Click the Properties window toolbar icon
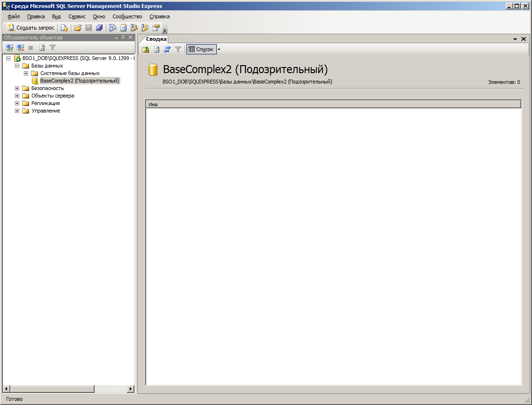 tap(156, 28)
